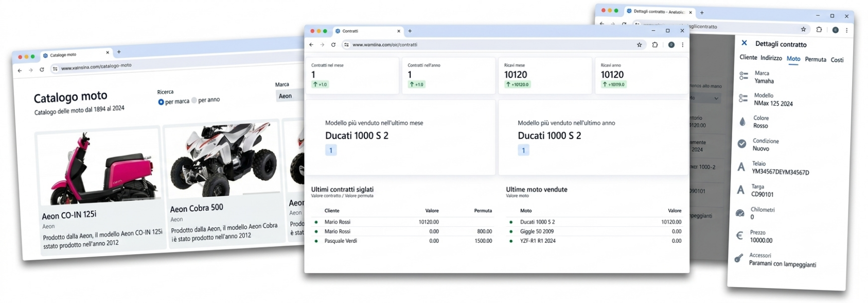Switch to the Costi tab
The image size is (868, 303).
point(837,60)
